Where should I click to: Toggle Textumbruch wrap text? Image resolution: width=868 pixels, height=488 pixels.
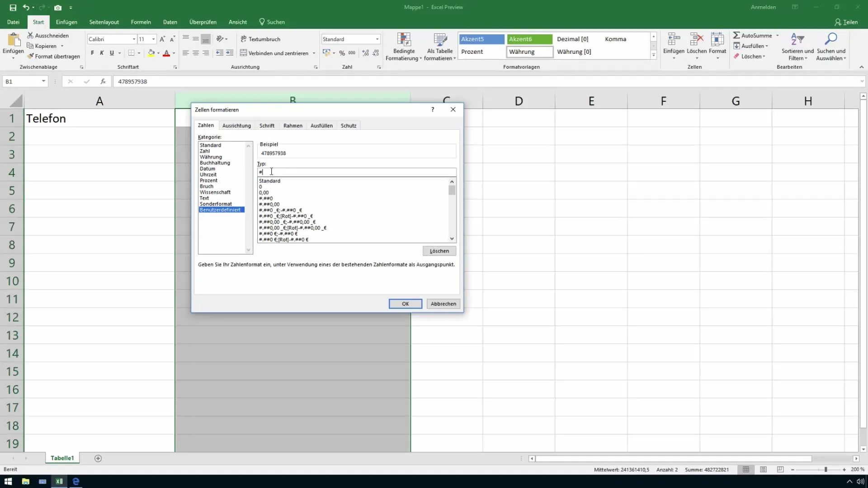pyautogui.click(x=260, y=39)
